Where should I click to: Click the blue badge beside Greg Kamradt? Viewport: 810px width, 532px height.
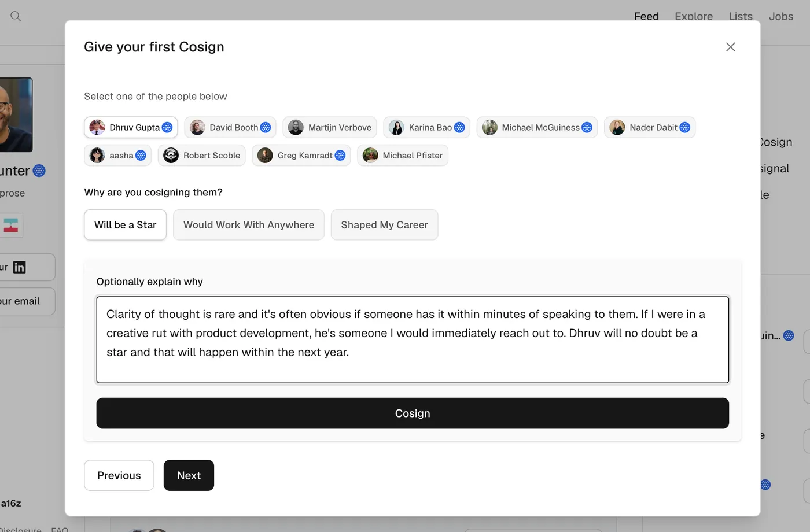[x=340, y=155]
